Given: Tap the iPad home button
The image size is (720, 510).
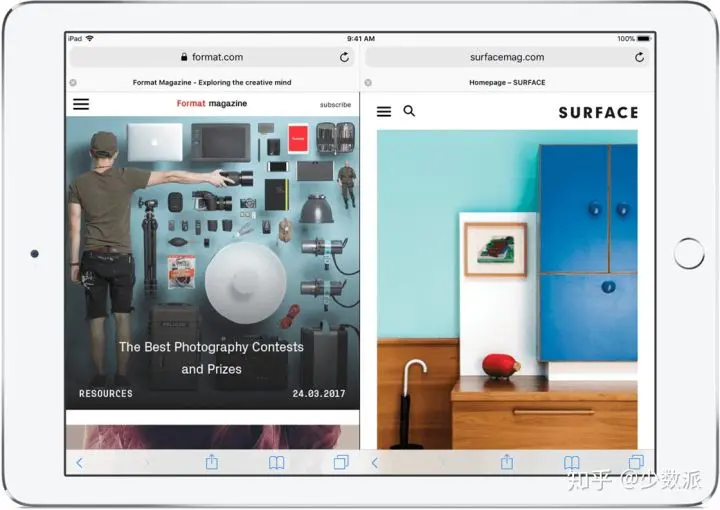Looking at the screenshot, I should (x=689, y=253).
